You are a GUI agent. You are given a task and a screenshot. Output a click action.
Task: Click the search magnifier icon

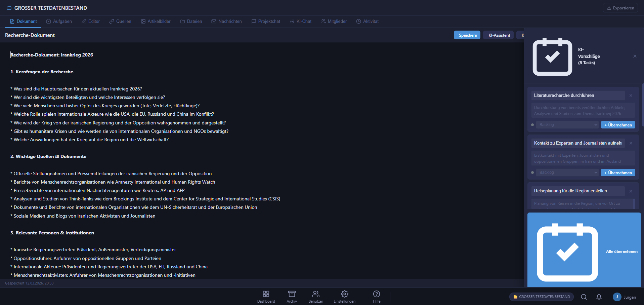584,297
